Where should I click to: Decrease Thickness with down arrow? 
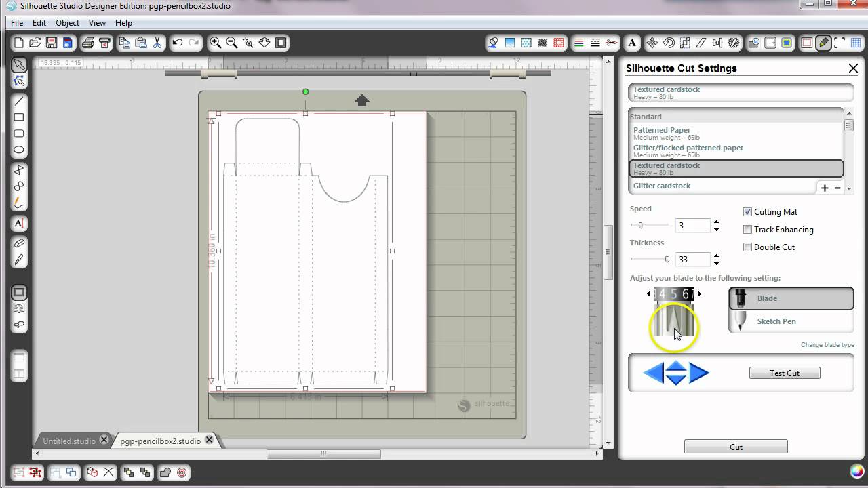pos(716,263)
